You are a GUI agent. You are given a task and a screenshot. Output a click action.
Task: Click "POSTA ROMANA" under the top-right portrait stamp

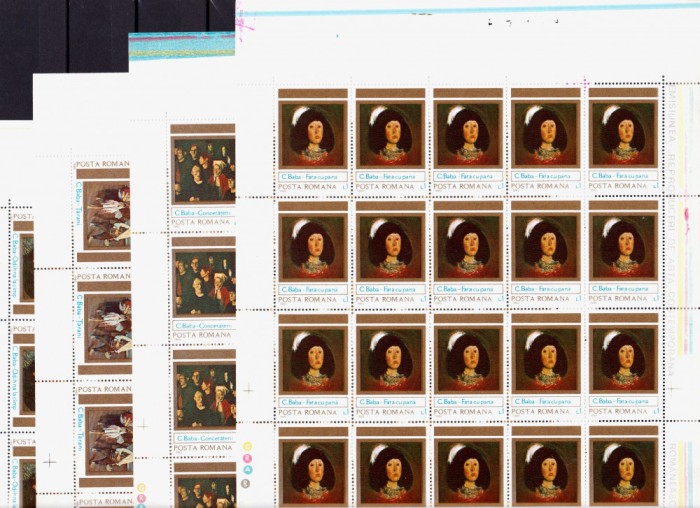point(620,186)
